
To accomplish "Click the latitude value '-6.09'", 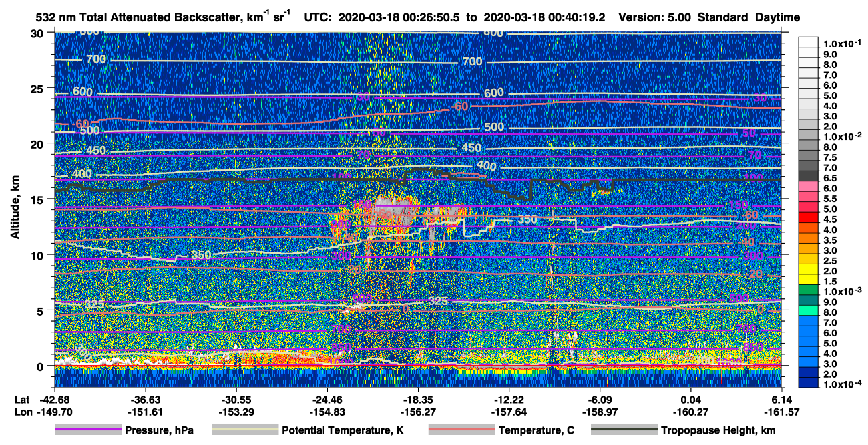I will tap(600, 400).
